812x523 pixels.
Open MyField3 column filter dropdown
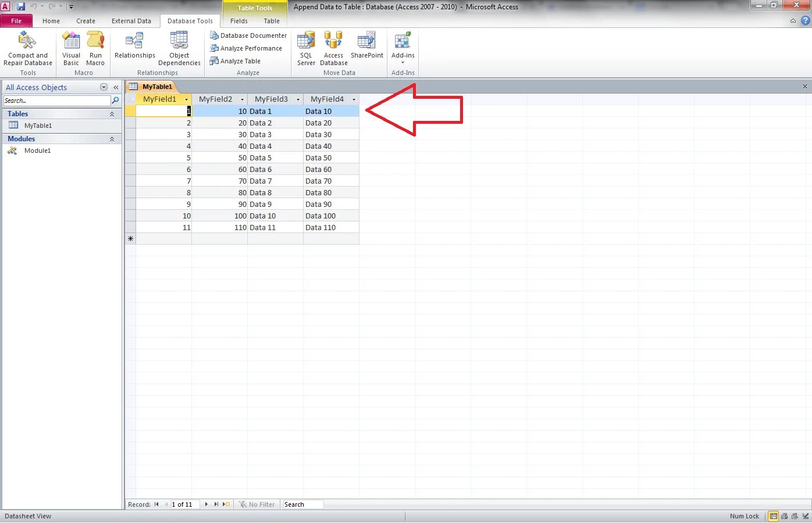click(298, 99)
